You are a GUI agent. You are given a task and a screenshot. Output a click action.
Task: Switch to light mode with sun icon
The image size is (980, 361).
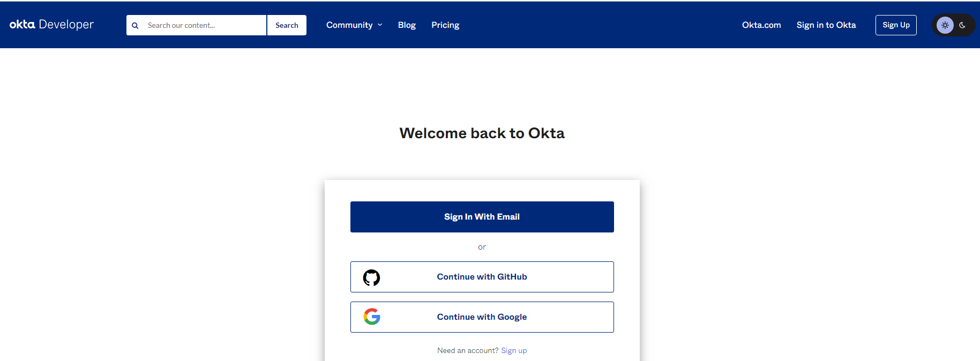pyautogui.click(x=945, y=25)
